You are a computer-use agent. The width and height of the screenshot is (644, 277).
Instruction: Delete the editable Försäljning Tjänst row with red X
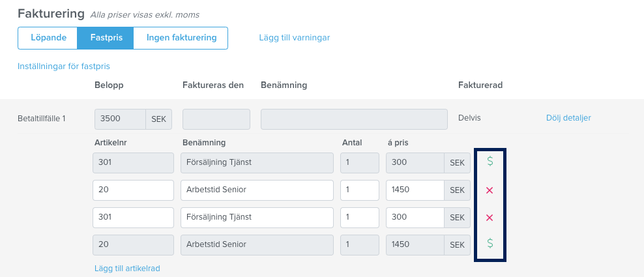click(x=489, y=218)
